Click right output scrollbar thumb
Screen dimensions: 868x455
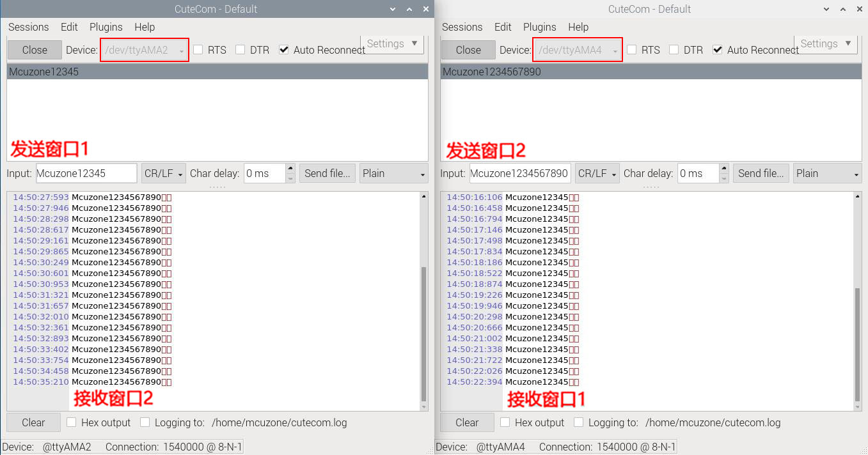pos(857,344)
